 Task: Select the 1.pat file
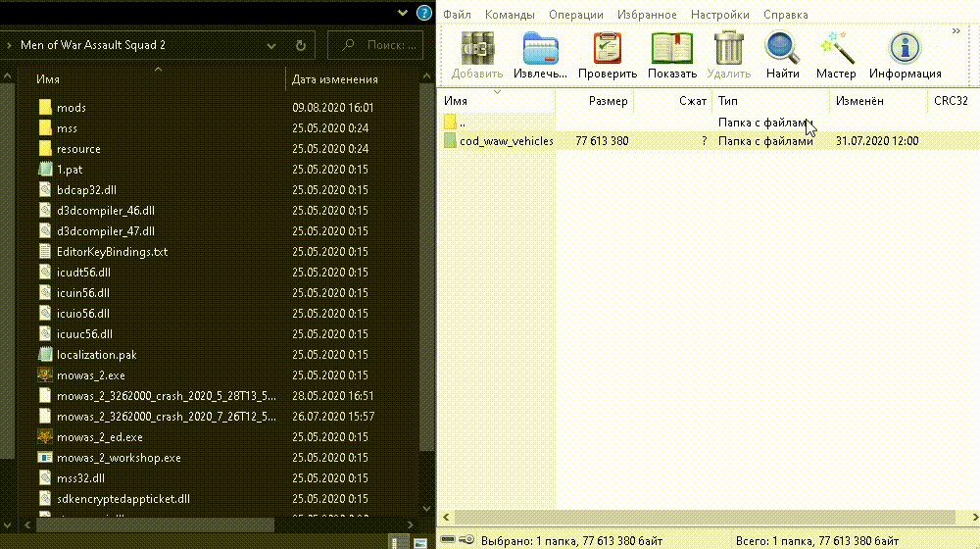point(70,170)
